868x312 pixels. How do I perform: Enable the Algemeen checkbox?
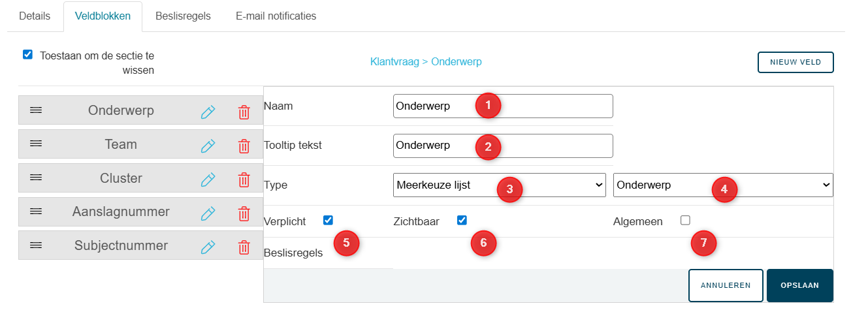click(x=685, y=221)
